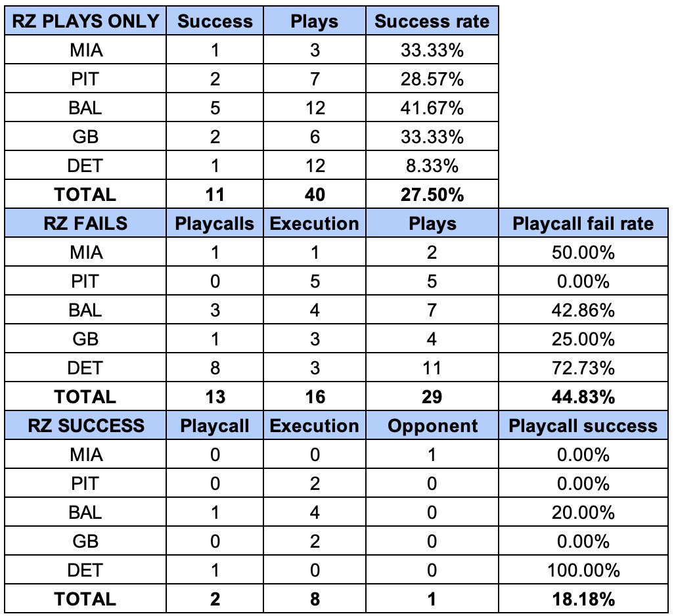
Task: Click the RZ FAILS total plays 29 cell
Action: [x=432, y=397]
